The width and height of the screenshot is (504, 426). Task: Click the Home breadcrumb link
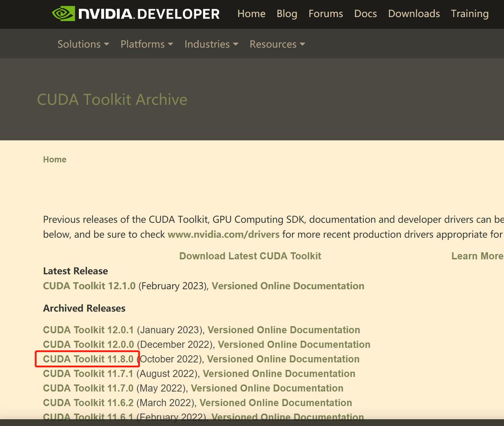tap(55, 159)
